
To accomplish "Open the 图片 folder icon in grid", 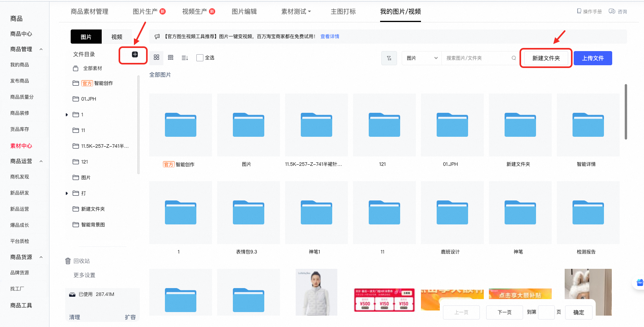I will pyautogui.click(x=249, y=125).
